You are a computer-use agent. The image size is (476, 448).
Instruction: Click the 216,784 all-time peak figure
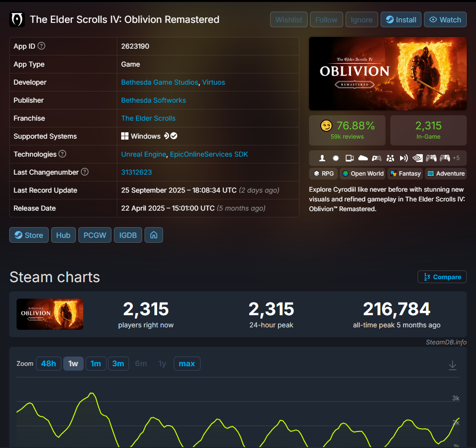(x=397, y=309)
